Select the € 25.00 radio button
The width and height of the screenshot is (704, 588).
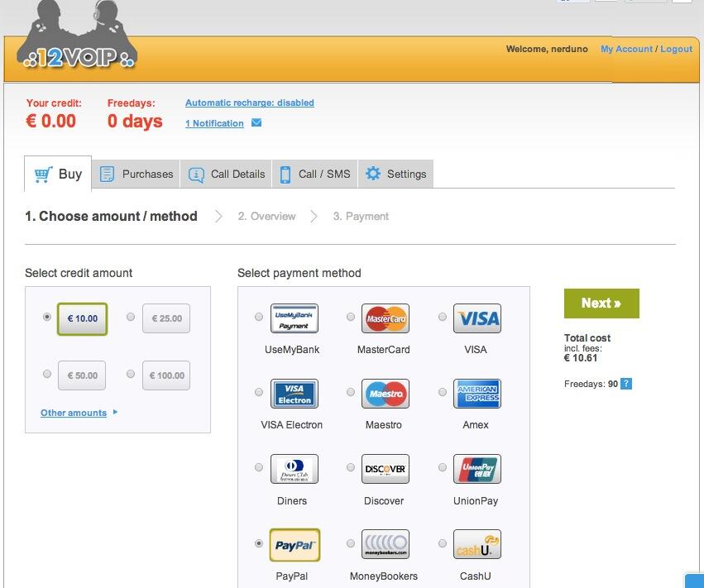[x=131, y=317]
